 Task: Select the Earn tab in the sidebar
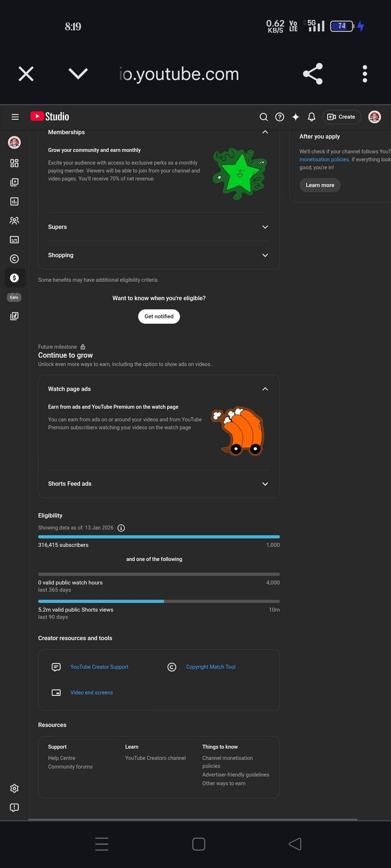point(14,278)
